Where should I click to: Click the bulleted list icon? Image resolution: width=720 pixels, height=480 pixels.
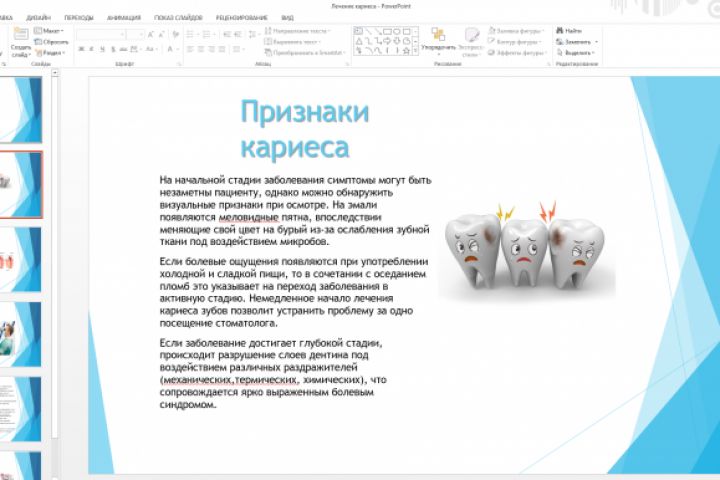point(190,34)
